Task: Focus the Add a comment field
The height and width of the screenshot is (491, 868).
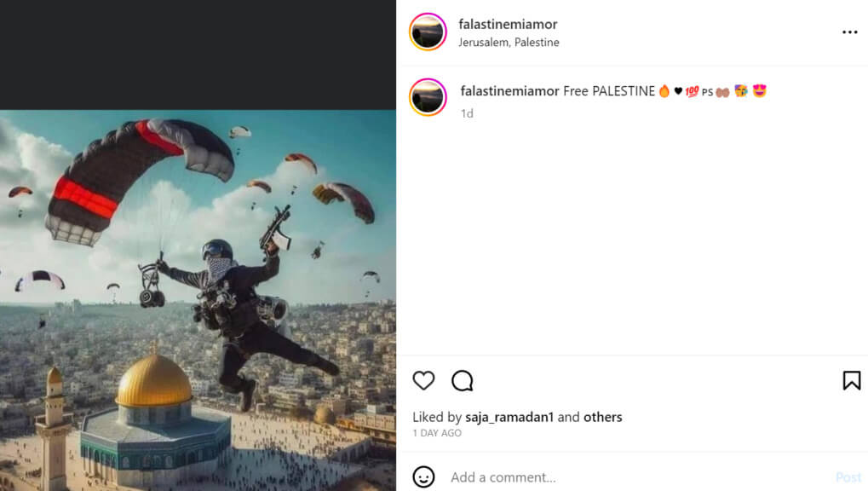Action: click(x=636, y=477)
